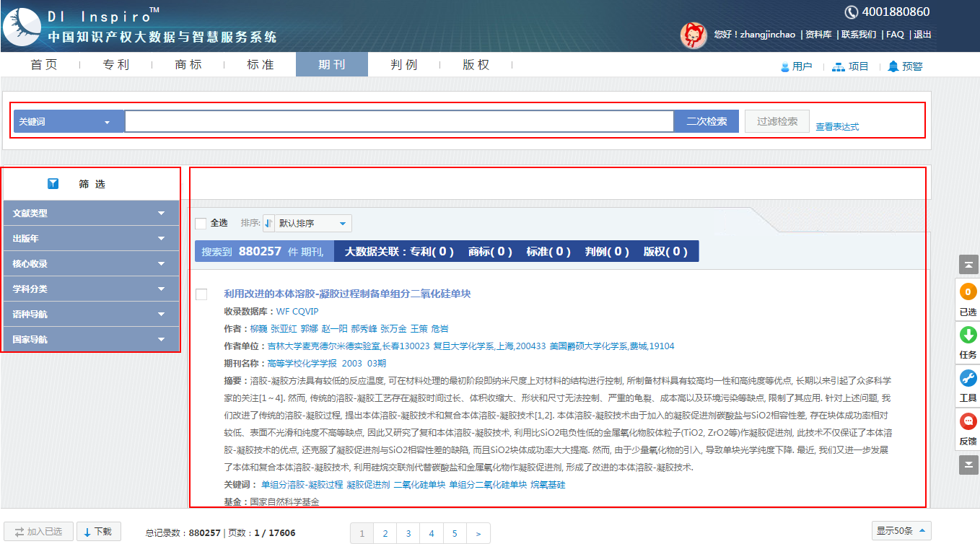This screenshot has height=544, width=980.
Task: Switch to the 专利 tab
Action: [x=115, y=65]
